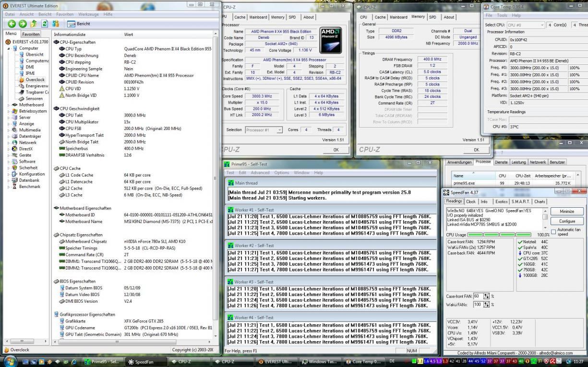
Task: Click the Case-front FAN percentage field
Action: (x=478, y=296)
